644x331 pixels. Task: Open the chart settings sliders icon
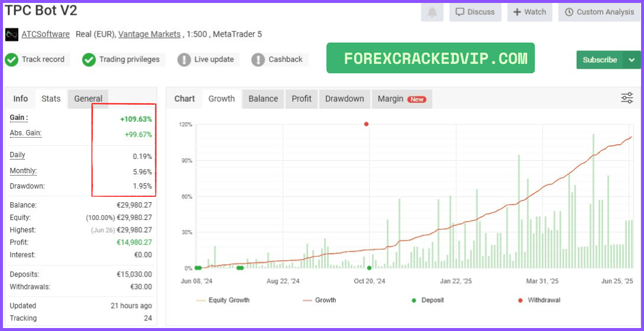[627, 98]
